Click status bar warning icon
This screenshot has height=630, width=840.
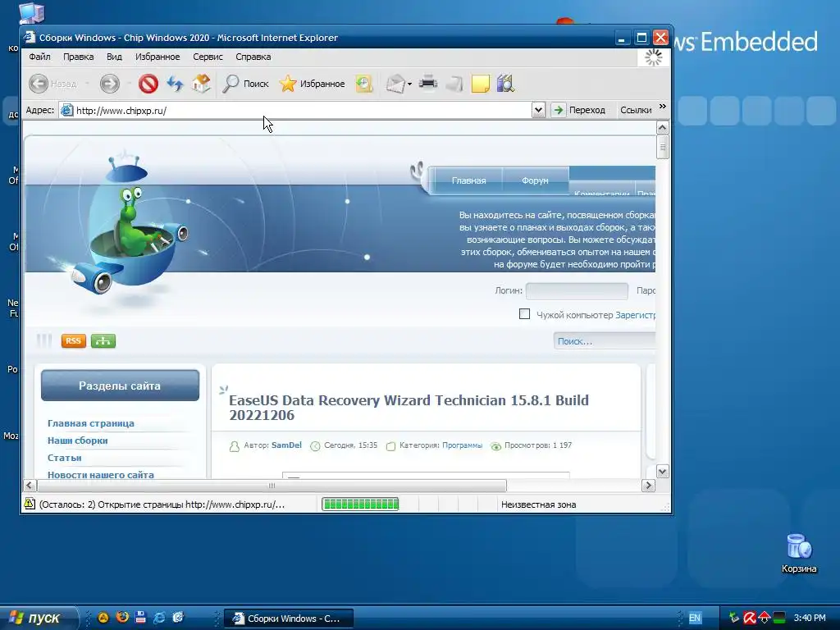30,504
